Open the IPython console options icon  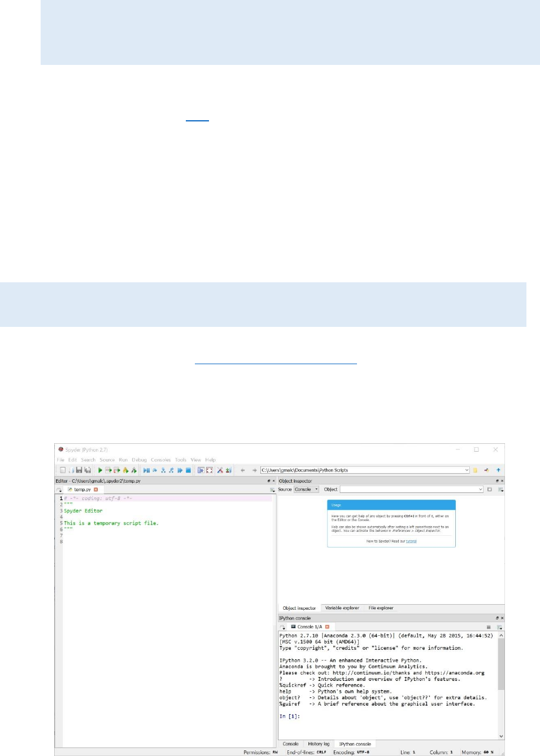pyautogui.click(x=499, y=627)
